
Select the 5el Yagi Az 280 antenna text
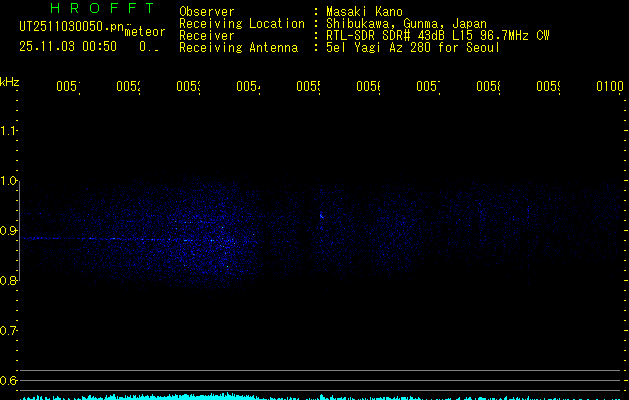pos(413,48)
